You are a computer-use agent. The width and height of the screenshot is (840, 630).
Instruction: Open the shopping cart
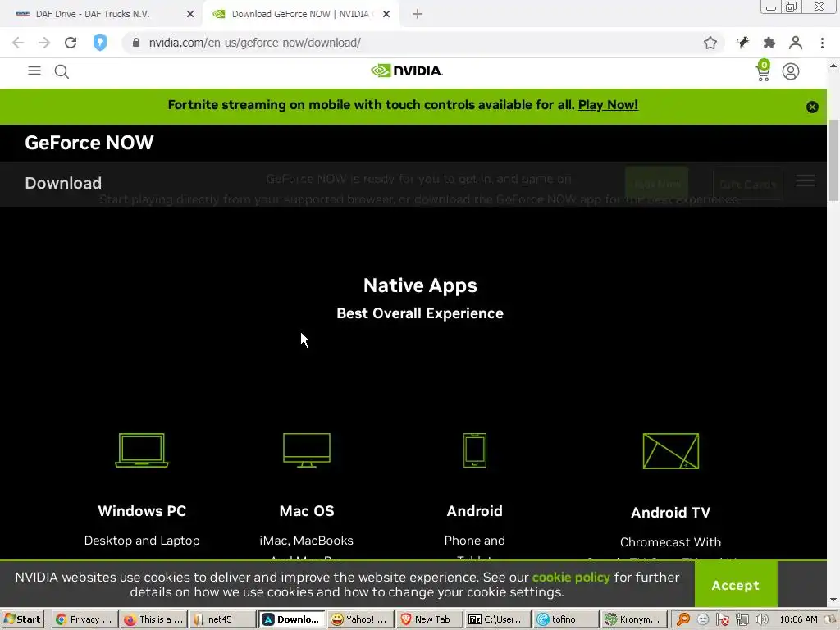click(x=763, y=71)
